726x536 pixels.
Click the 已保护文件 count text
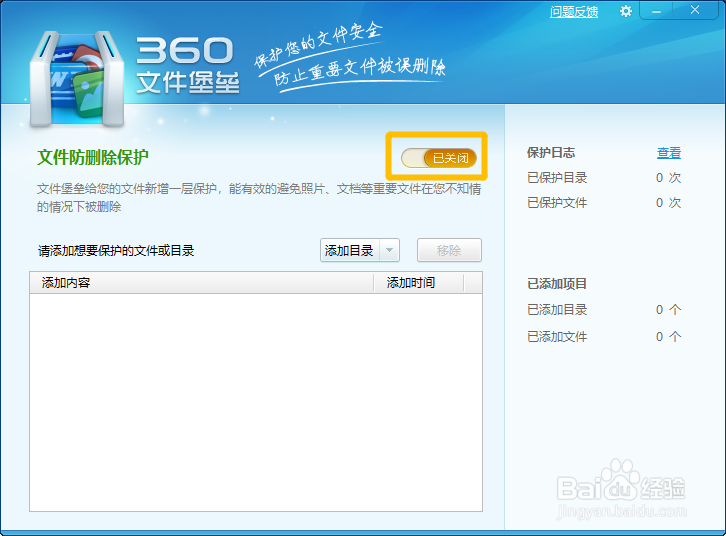pos(668,203)
